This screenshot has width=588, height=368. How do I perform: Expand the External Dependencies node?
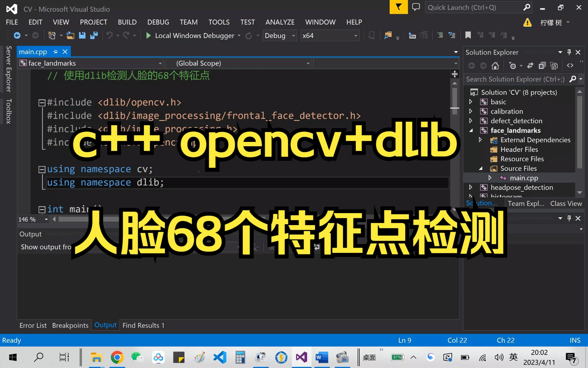pos(480,140)
